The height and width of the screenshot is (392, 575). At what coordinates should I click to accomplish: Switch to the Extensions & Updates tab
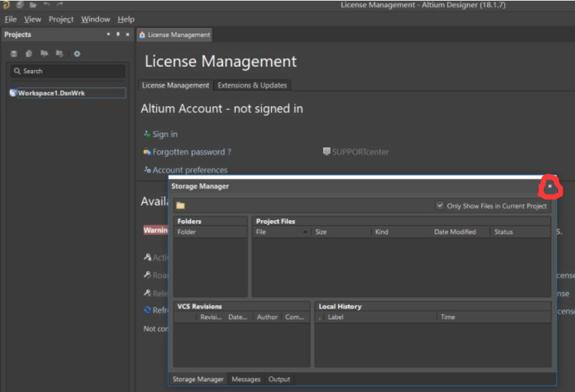252,85
